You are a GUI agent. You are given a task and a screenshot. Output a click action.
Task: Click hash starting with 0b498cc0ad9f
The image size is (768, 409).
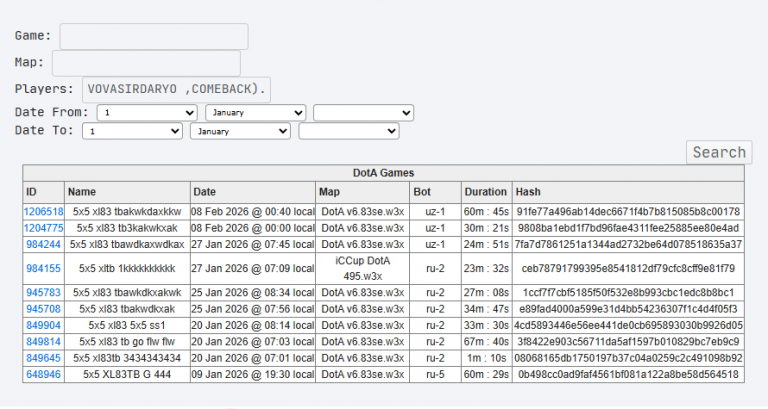(x=628, y=374)
